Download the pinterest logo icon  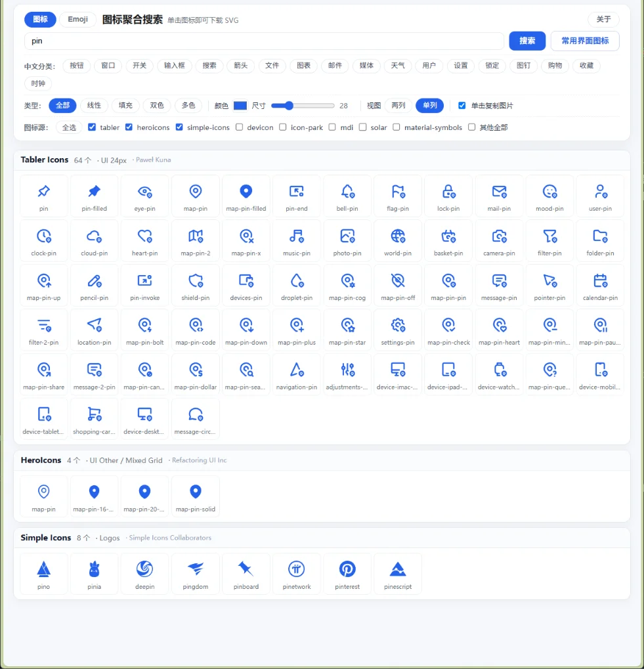click(x=347, y=574)
